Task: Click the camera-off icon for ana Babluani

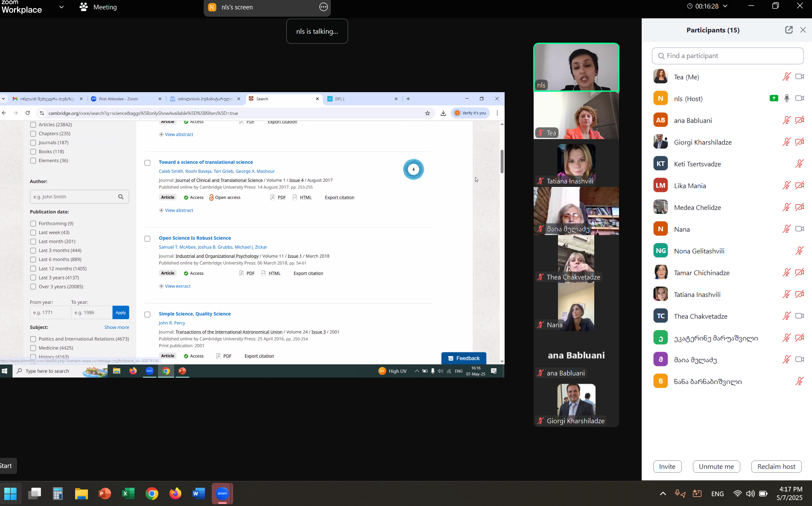Action: tap(800, 120)
